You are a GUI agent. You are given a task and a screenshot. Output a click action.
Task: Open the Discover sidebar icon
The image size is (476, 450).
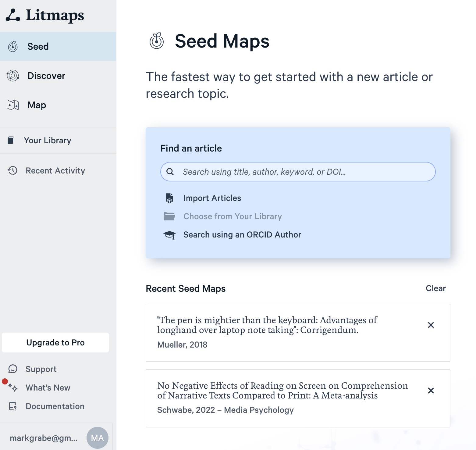(13, 76)
